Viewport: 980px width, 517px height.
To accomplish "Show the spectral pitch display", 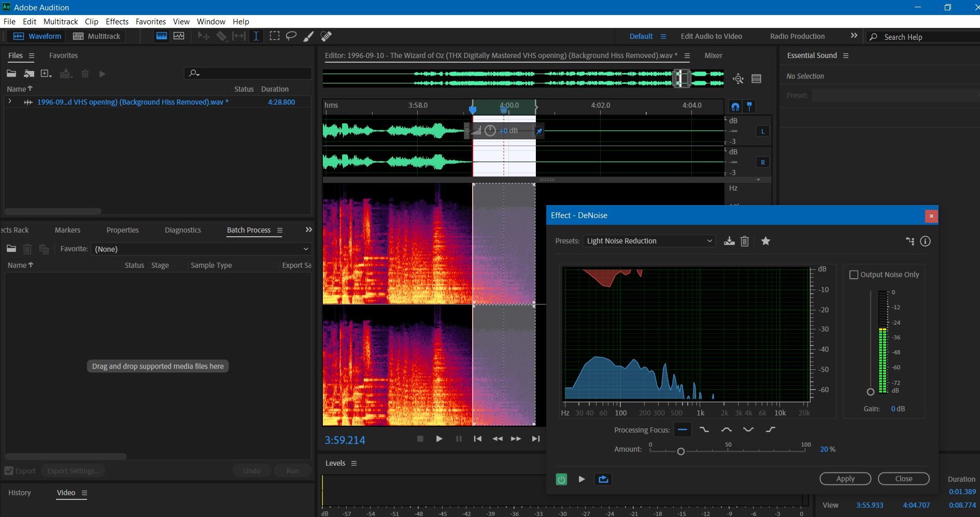I will pyautogui.click(x=179, y=36).
